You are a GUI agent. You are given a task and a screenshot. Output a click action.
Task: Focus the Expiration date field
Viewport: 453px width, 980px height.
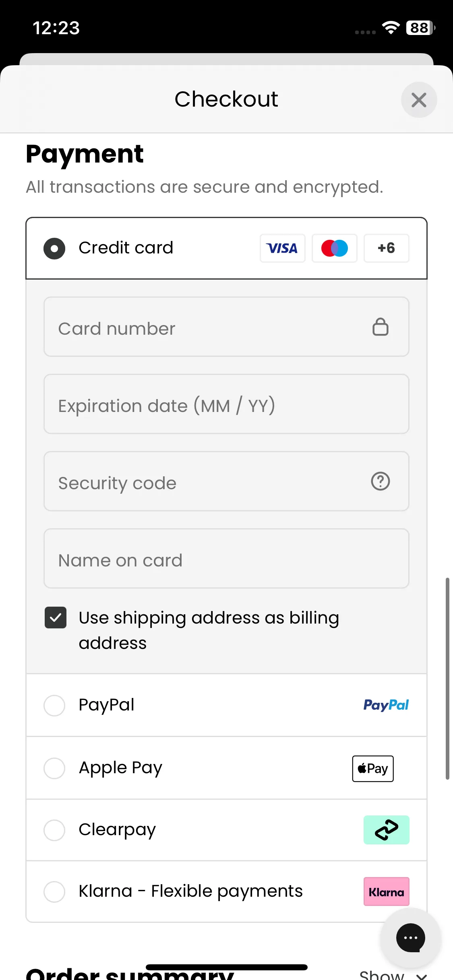tap(226, 404)
